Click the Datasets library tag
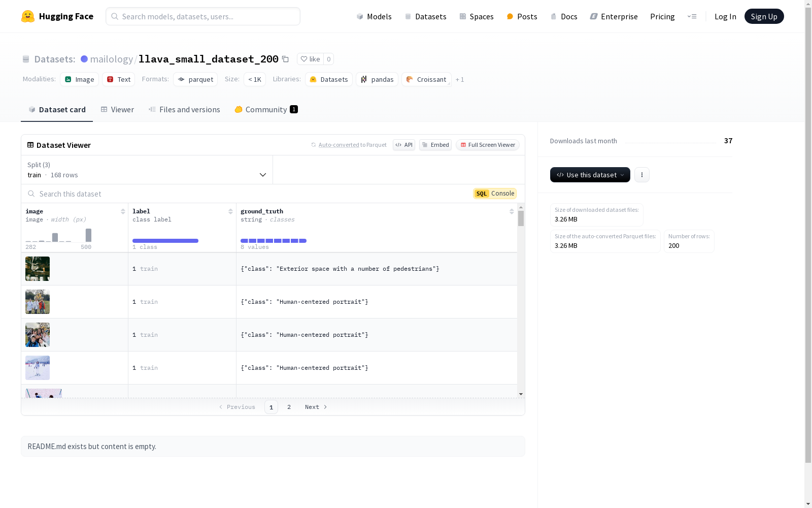 pyautogui.click(x=329, y=79)
